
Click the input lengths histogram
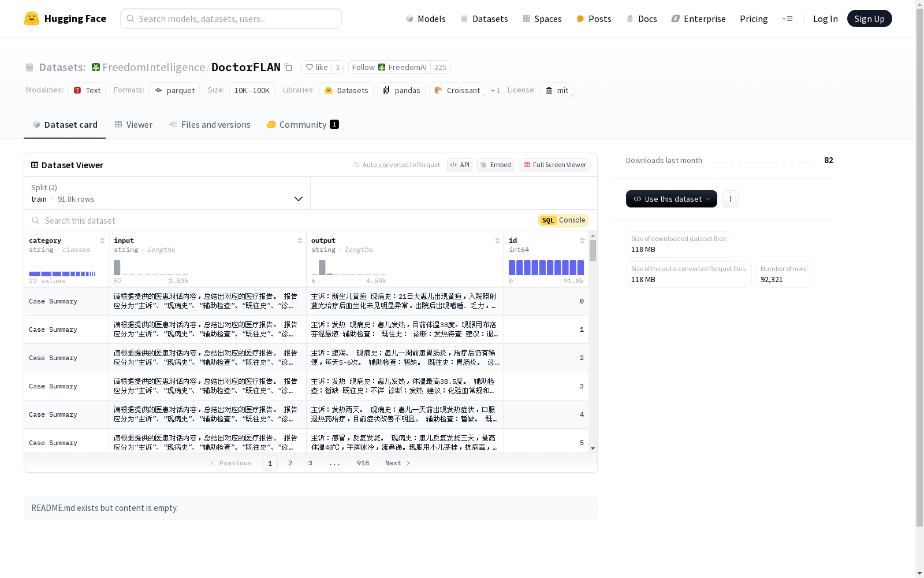click(151, 268)
